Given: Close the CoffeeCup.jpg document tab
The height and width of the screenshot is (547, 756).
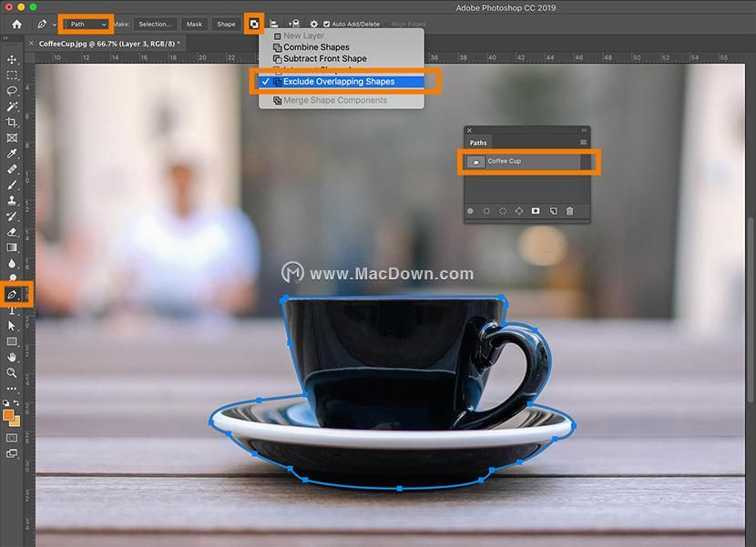Looking at the screenshot, I should [x=31, y=44].
